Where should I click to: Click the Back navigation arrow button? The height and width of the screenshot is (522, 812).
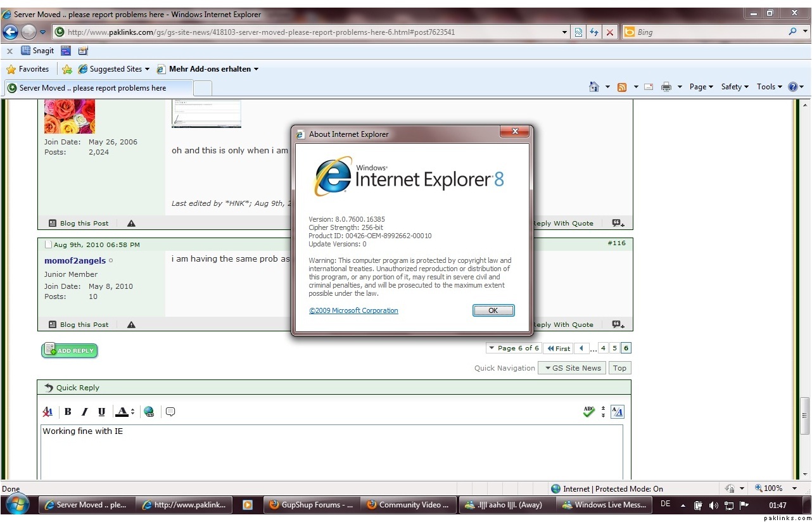11,32
